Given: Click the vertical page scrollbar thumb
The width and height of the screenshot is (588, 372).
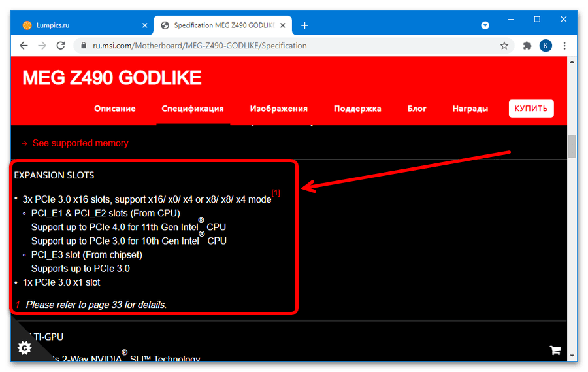Looking at the screenshot, I should tap(572, 146).
